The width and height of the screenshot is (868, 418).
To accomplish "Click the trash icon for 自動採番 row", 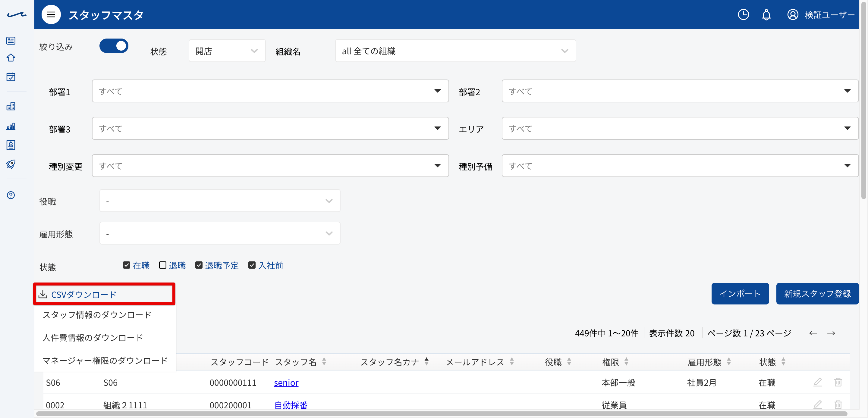I will click(x=838, y=404).
